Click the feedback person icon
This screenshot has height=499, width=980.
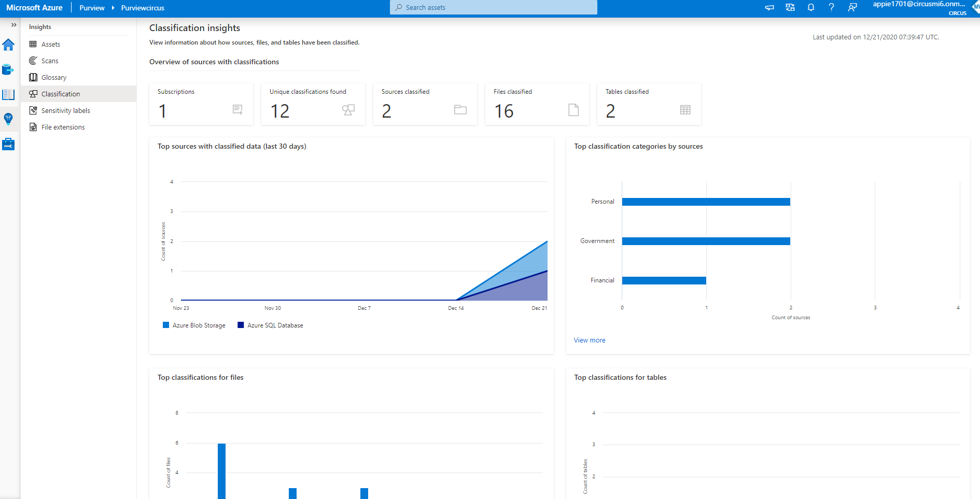(852, 7)
